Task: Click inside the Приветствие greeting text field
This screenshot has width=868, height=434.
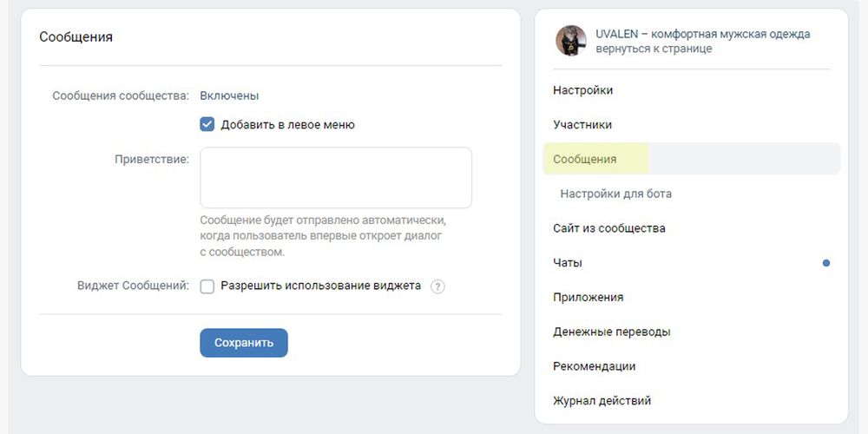Action: 335,177
